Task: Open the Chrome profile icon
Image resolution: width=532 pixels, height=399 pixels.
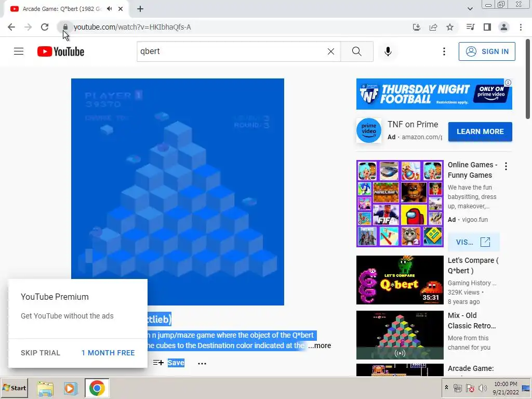Action: point(504,27)
